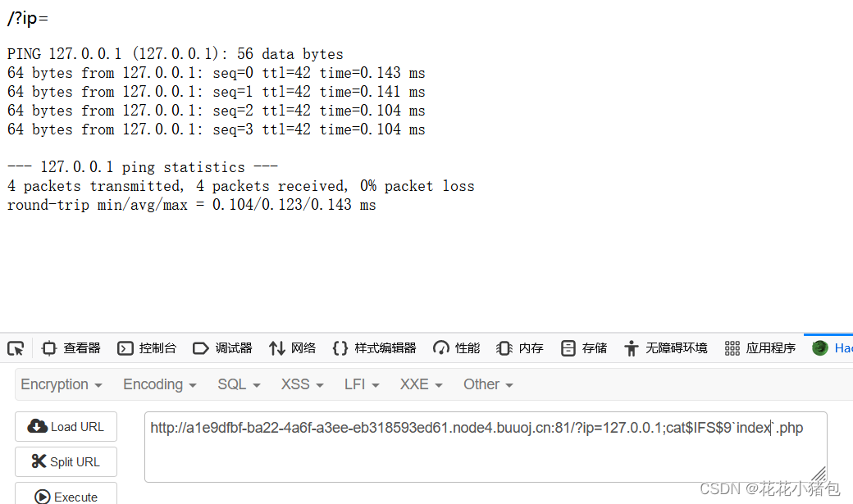853x504 pixels.
Task: Open the 存储 (Storage) panel
Action: 583,348
